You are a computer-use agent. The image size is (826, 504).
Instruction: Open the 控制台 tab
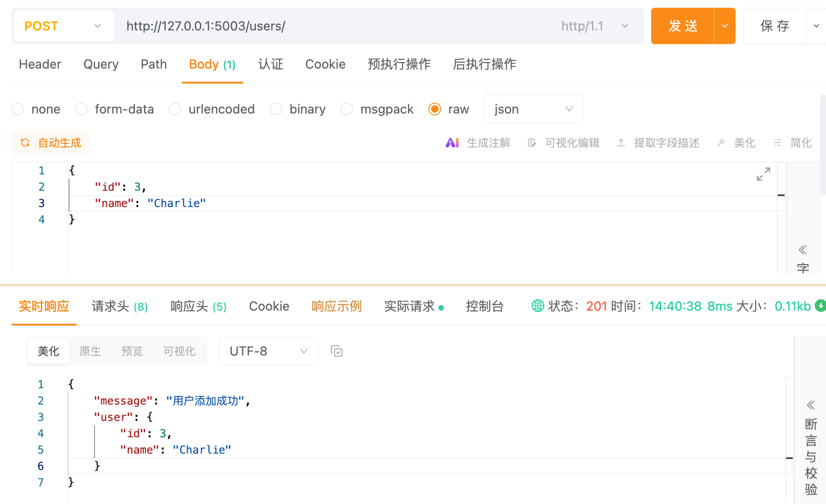tap(485, 306)
